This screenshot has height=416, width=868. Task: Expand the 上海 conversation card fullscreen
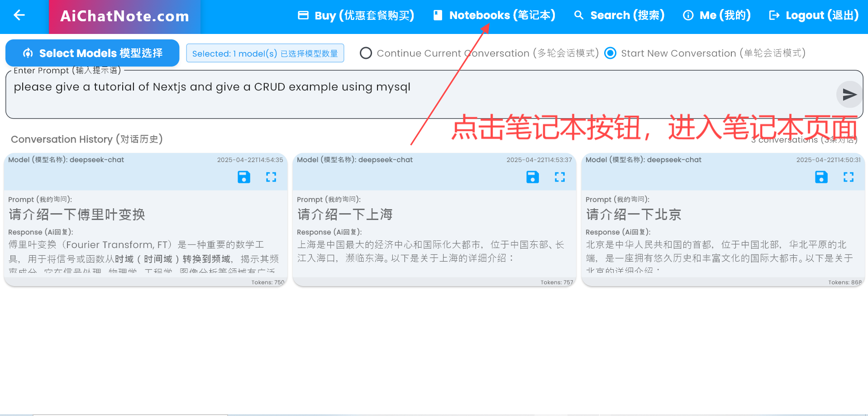coord(559,177)
